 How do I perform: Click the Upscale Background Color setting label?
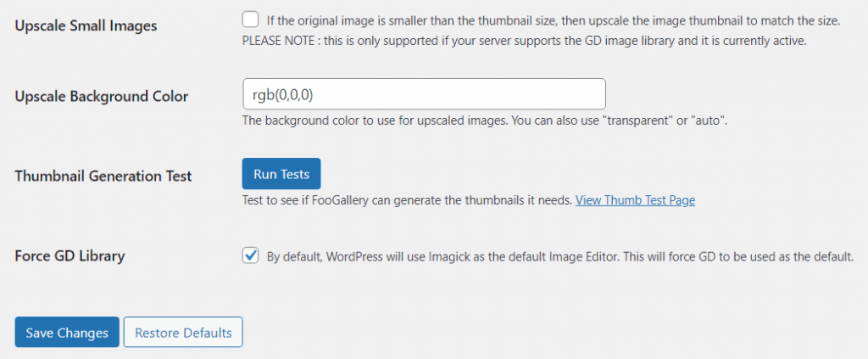click(102, 96)
